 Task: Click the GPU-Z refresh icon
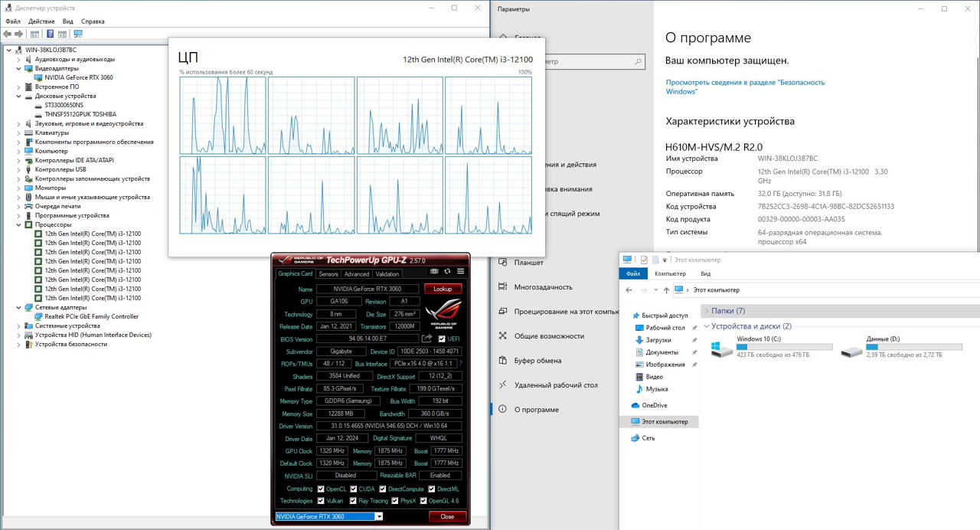[447, 271]
